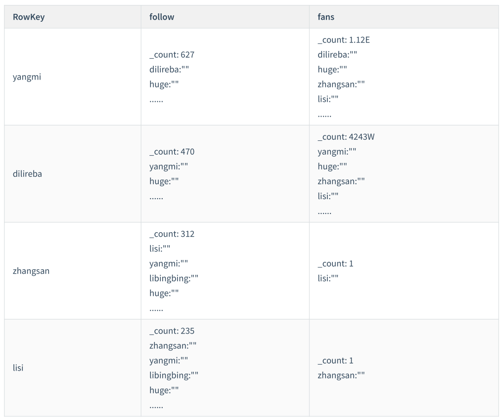Select the dilireba row key cell

pos(27,174)
